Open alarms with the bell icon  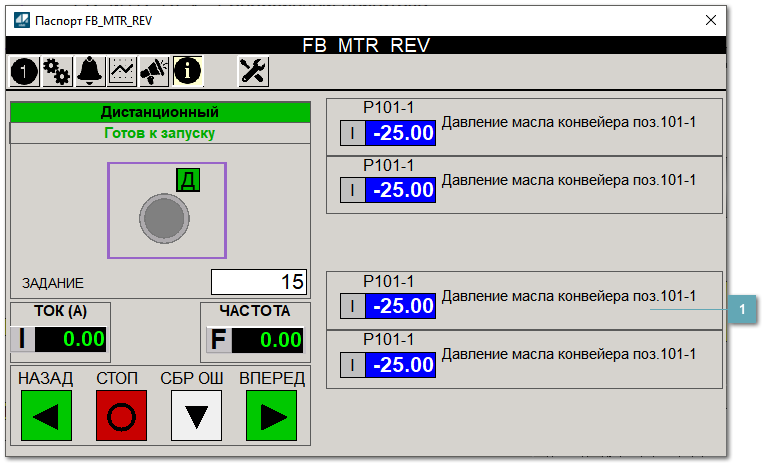[x=89, y=70]
